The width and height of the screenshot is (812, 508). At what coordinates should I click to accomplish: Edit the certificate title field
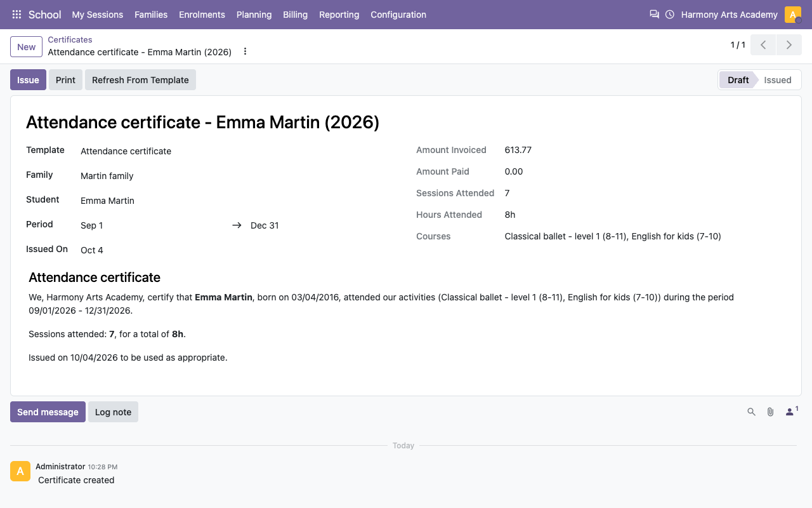(406, 122)
